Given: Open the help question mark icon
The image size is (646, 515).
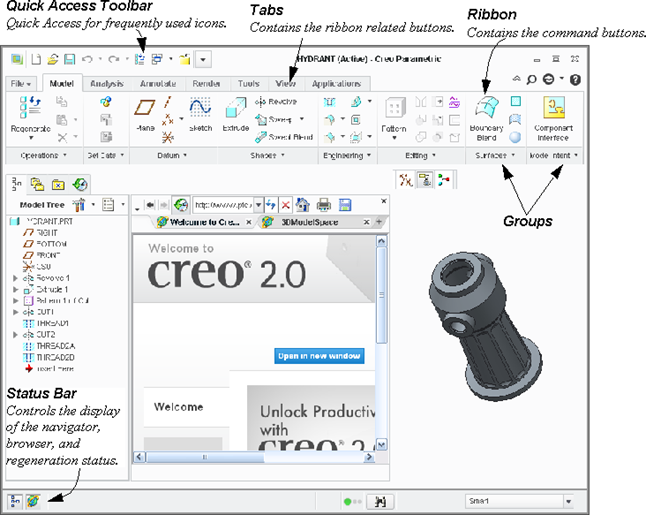Looking at the screenshot, I should (x=575, y=80).
